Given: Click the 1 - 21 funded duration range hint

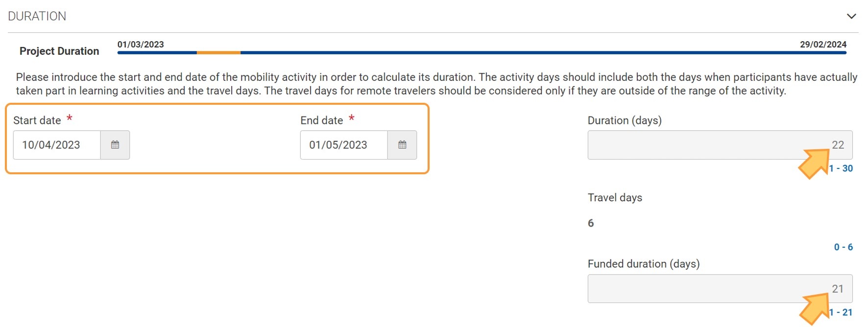Looking at the screenshot, I should tap(842, 312).
